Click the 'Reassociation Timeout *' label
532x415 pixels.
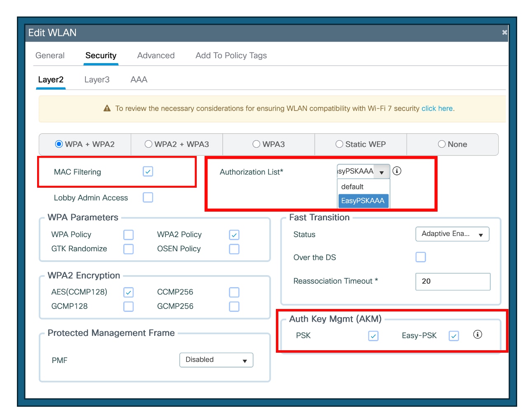[x=336, y=281]
